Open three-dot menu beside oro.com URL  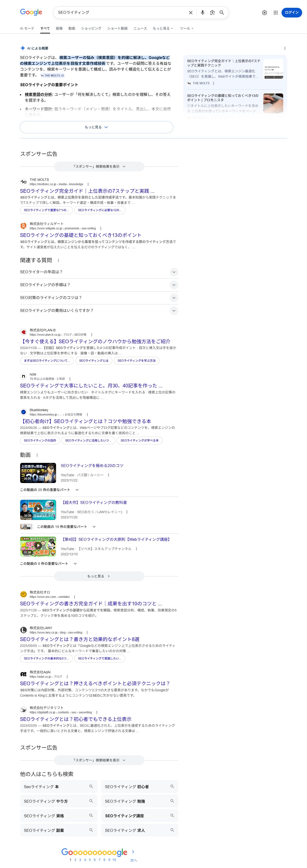point(75,597)
